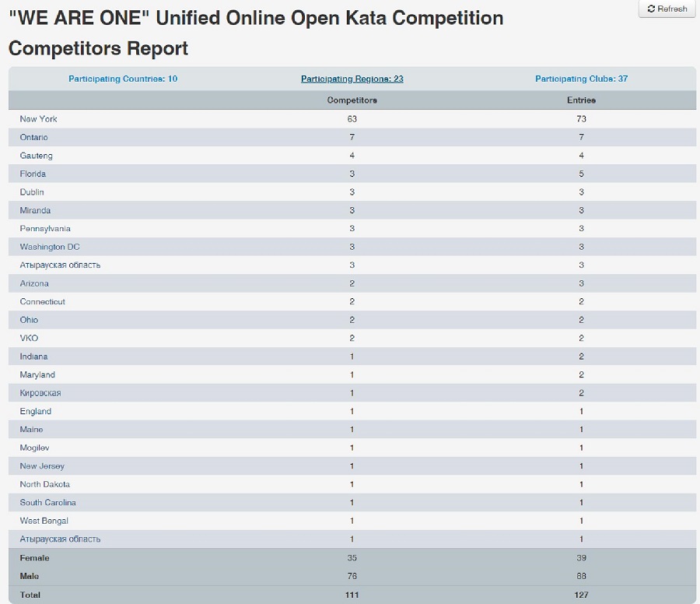Click Total entries value 127
The image size is (700, 604).
tap(581, 595)
